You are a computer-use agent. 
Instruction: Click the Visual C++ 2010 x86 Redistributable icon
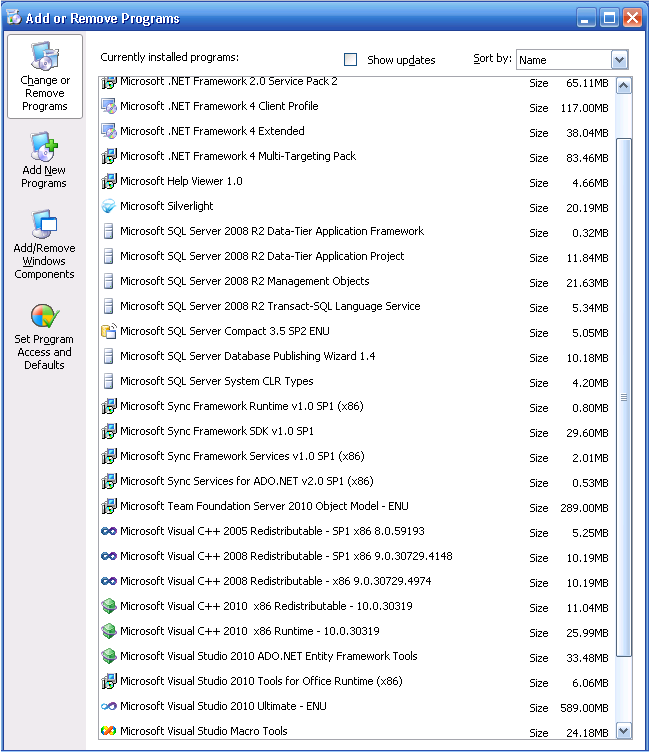click(109, 606)
